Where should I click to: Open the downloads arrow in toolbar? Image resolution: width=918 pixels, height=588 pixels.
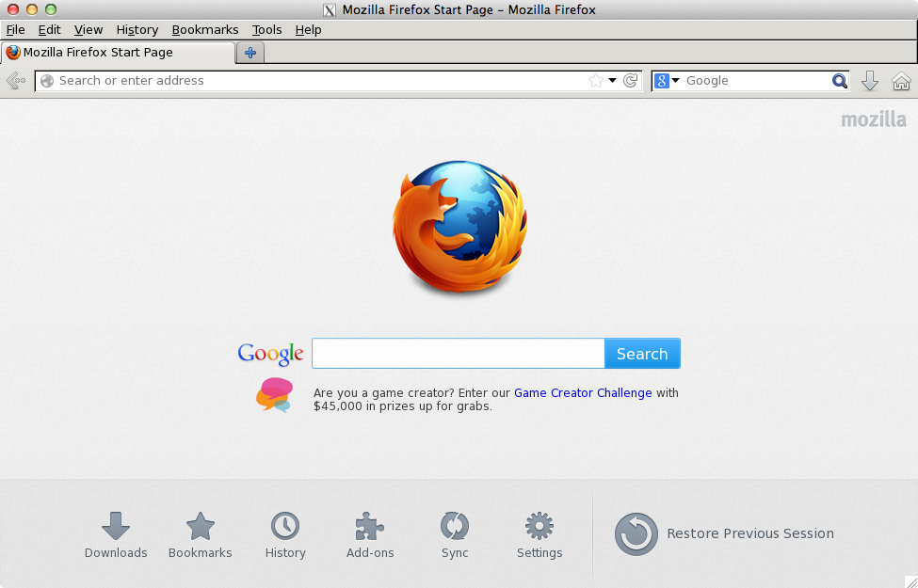tap(870, 81)
